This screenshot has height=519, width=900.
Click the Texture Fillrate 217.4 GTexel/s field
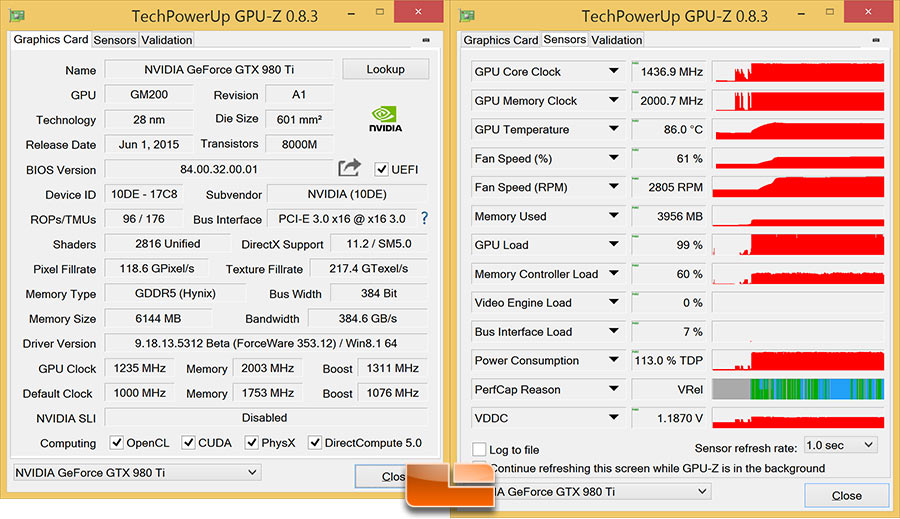coord(368,269)
